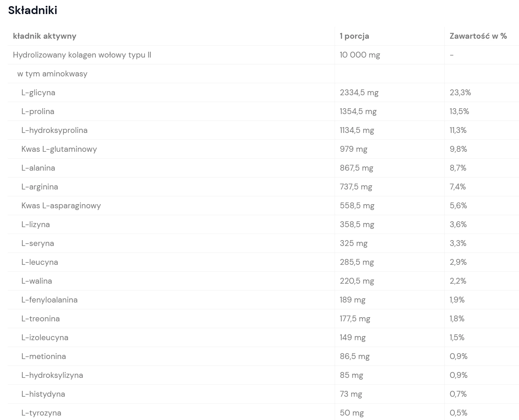Select the 189 mg L-fenyloalanina amount

(352, 300)
